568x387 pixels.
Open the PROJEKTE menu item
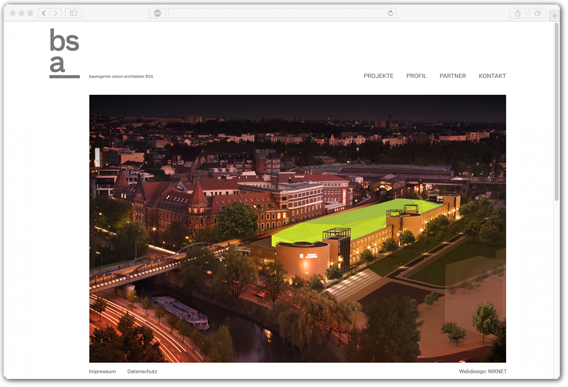click(378, 76)
